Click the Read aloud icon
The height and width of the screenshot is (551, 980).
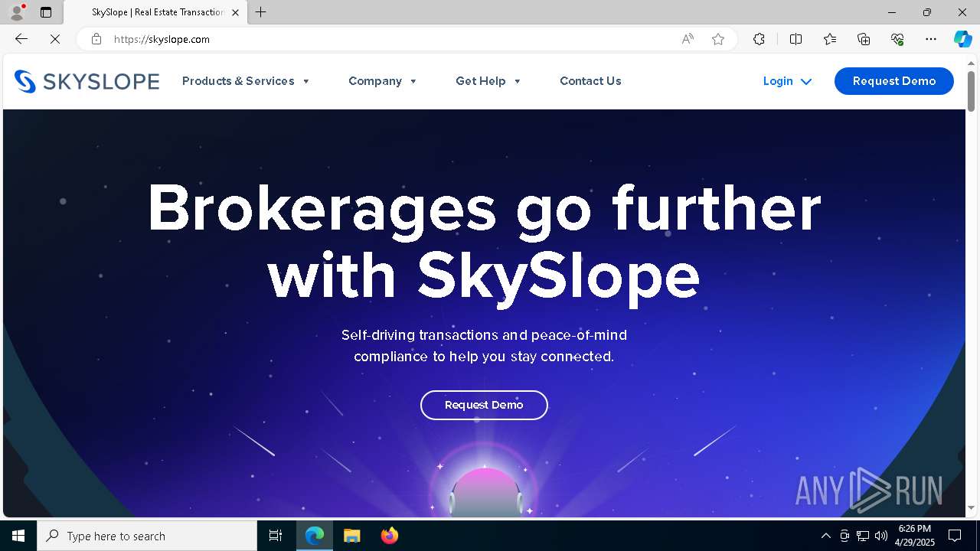(x=688, y=39)
